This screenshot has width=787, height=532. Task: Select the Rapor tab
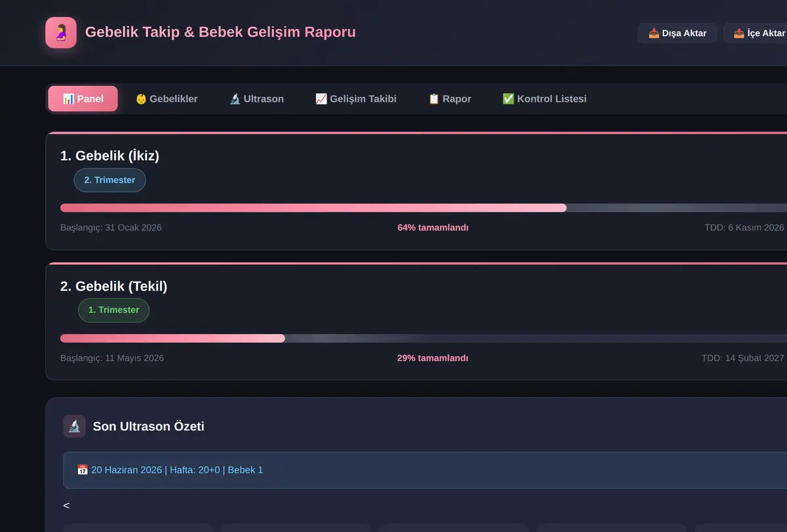pyautogui.click(x=450, y=99)
